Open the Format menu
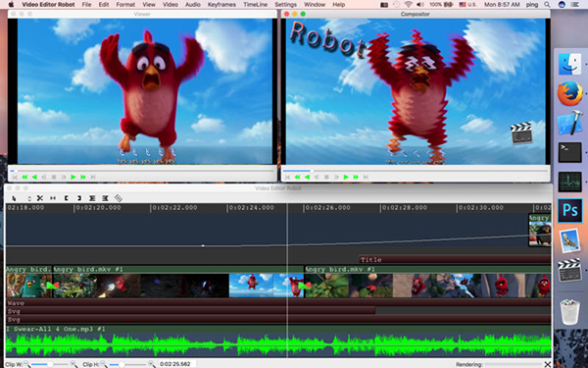The height and width of the screenshot is (368, 588). point(125,5)
